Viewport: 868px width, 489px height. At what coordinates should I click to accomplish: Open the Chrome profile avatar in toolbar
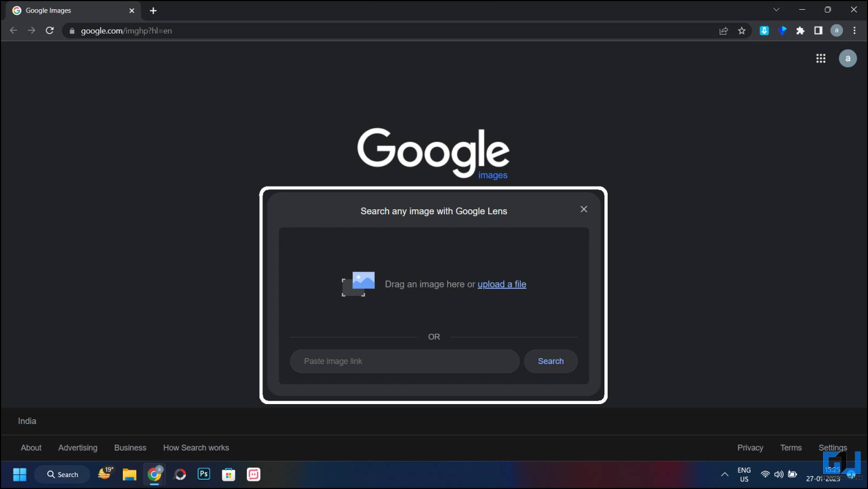837,31
